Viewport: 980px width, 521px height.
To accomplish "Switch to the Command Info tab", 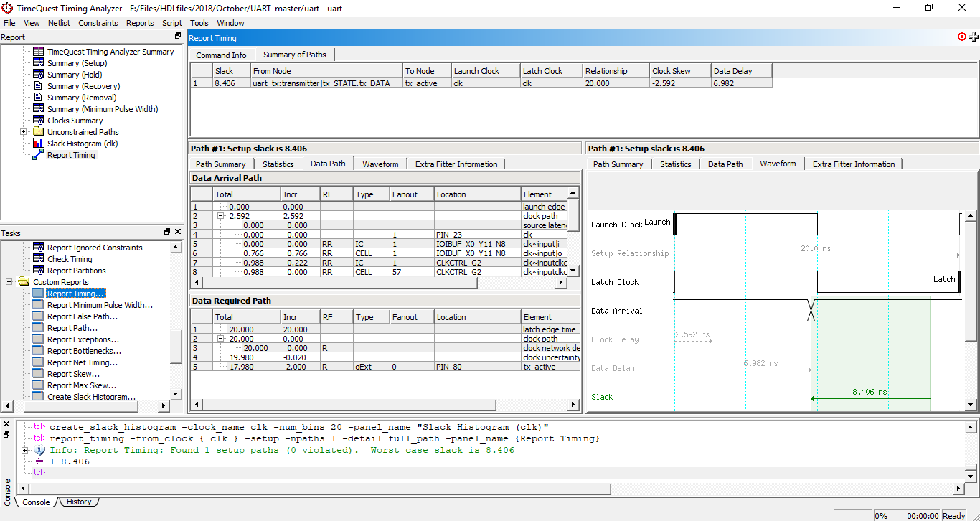I will pyautogui.click(x=221, y=55).
